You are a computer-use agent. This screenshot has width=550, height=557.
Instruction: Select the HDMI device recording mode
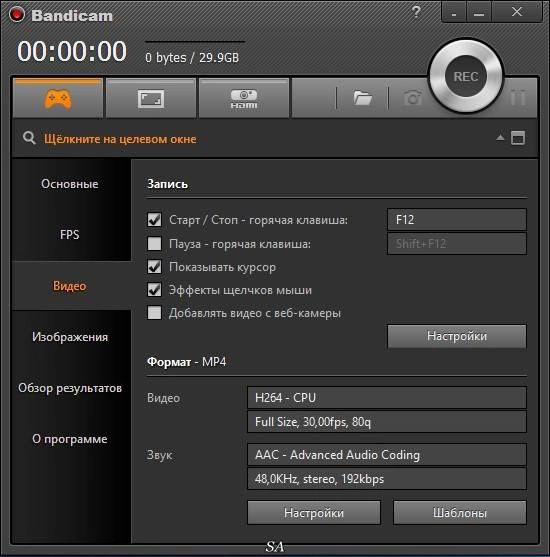click(244, 98)
